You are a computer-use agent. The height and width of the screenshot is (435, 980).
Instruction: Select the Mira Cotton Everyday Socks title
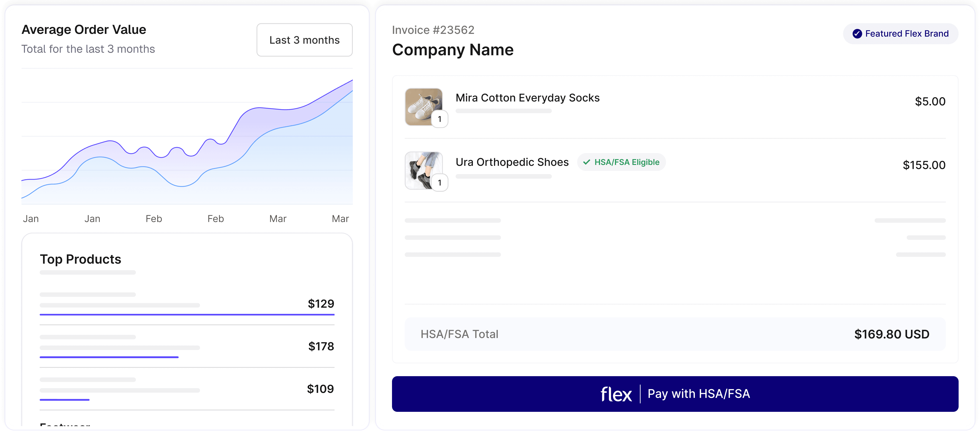[527, 98]
